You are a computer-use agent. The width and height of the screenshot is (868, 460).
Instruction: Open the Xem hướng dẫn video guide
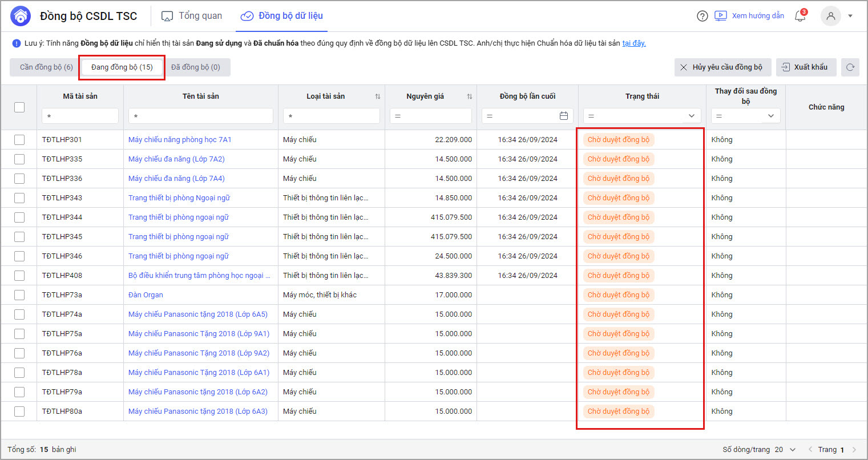(x=749, y=16)
